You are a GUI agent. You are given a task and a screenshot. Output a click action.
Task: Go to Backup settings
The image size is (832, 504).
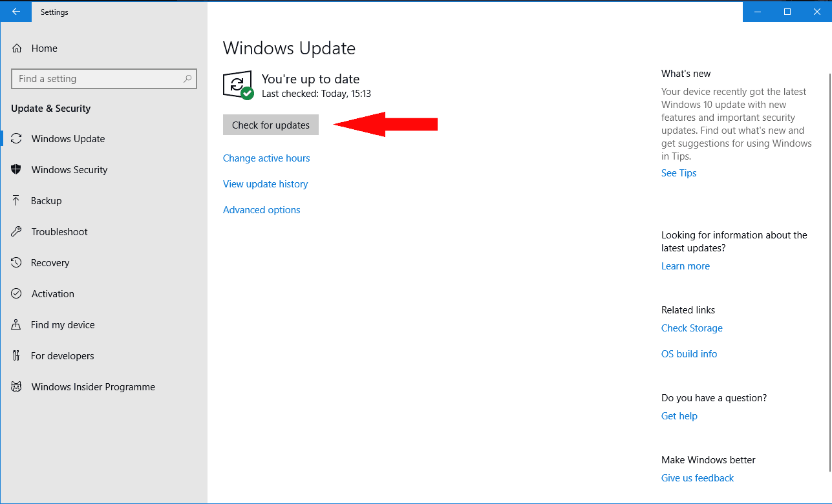(104, 201)
